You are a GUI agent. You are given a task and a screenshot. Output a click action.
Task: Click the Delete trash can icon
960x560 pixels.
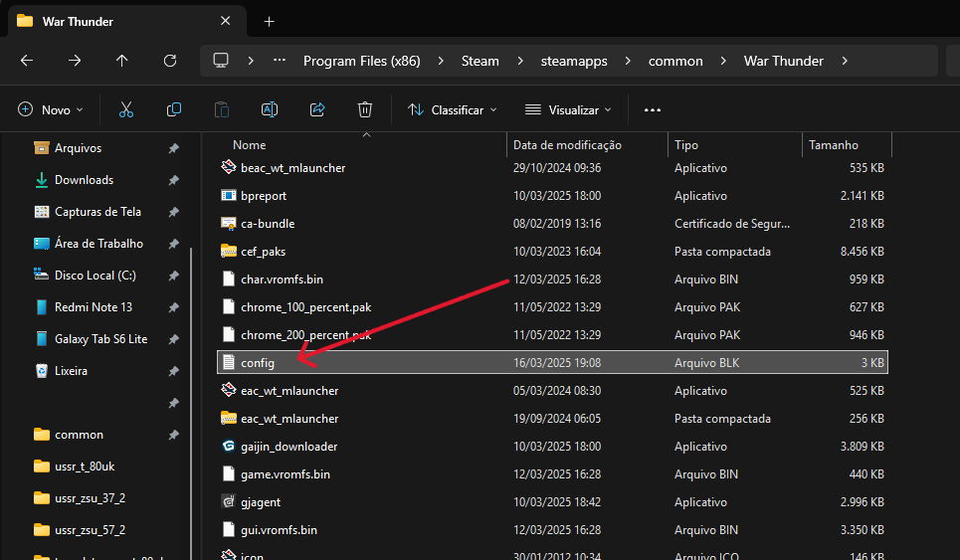click(365, 109)
